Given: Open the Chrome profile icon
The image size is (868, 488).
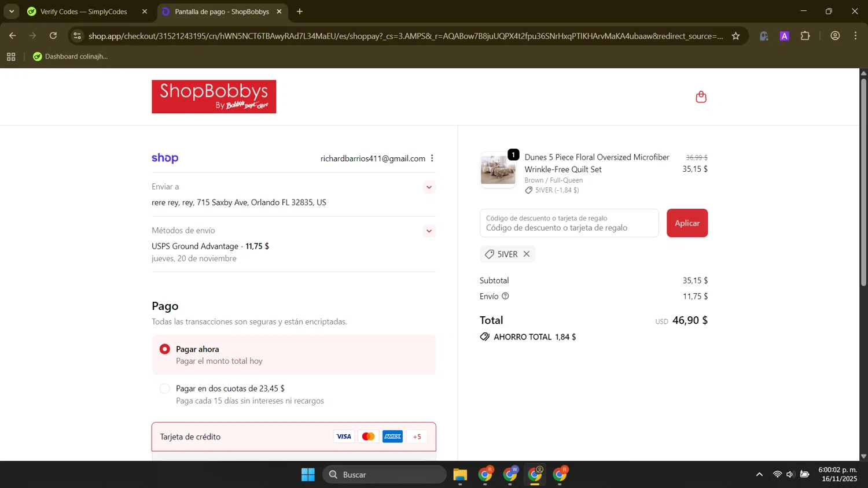Looking at the screenshot, I should coord(835,36).
